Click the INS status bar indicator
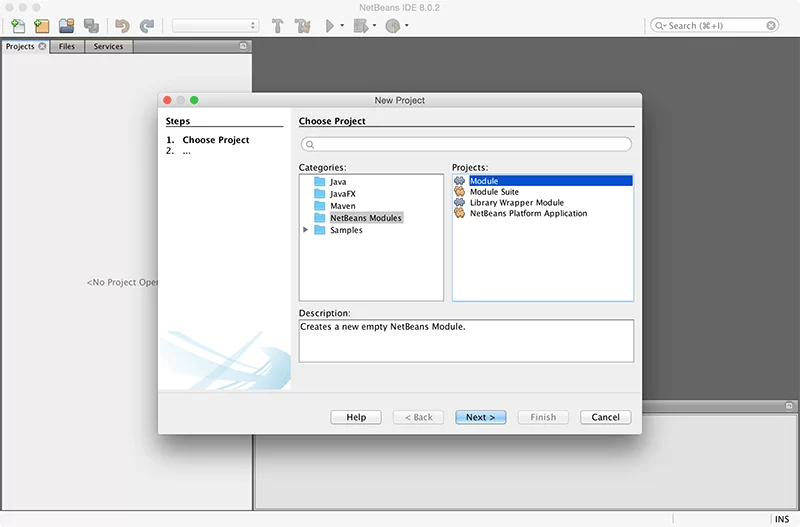Viewport: 800px width, 527px height. click(782, 519)
